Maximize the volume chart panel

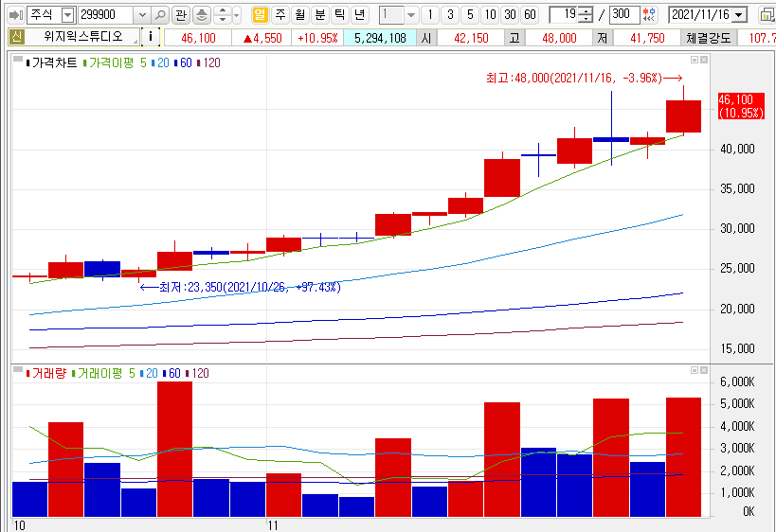pos(695,370)
